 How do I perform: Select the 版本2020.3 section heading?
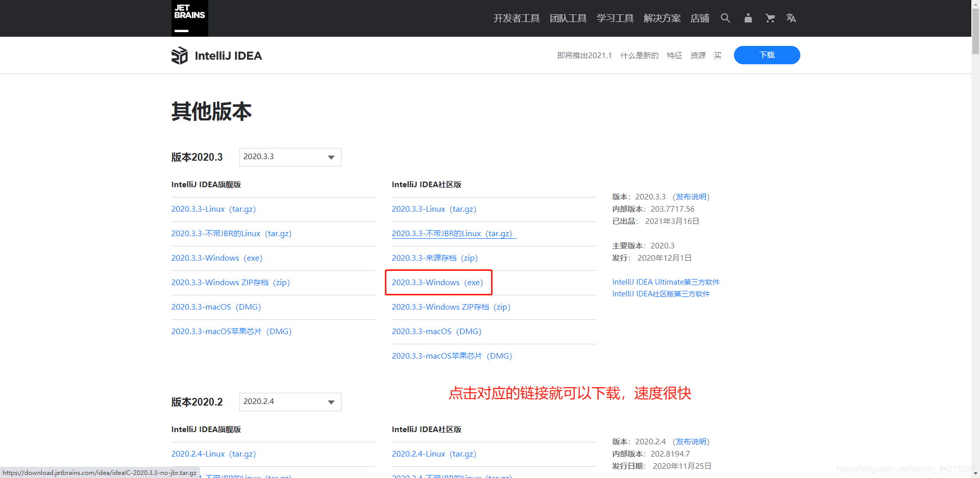point(197,157)
